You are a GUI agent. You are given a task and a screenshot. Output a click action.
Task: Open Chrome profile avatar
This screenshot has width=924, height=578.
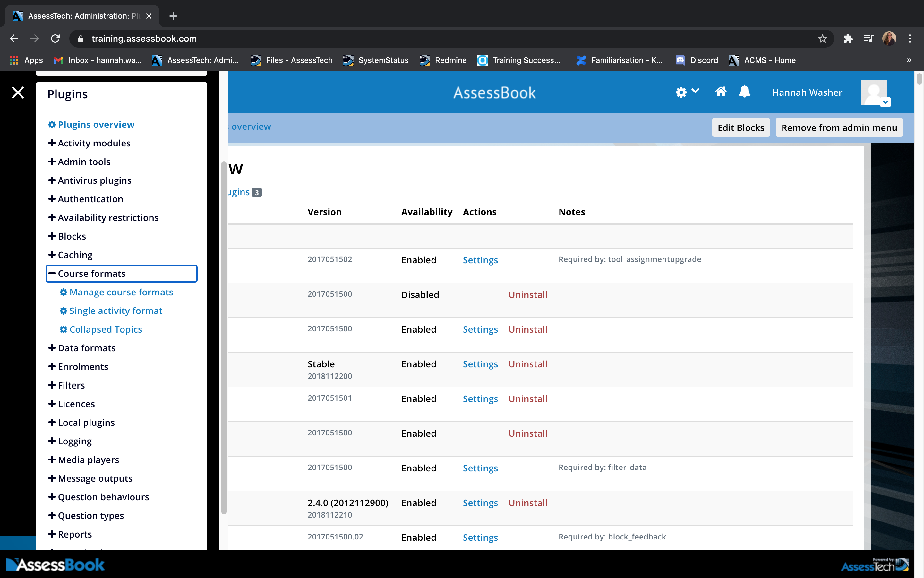889,39
